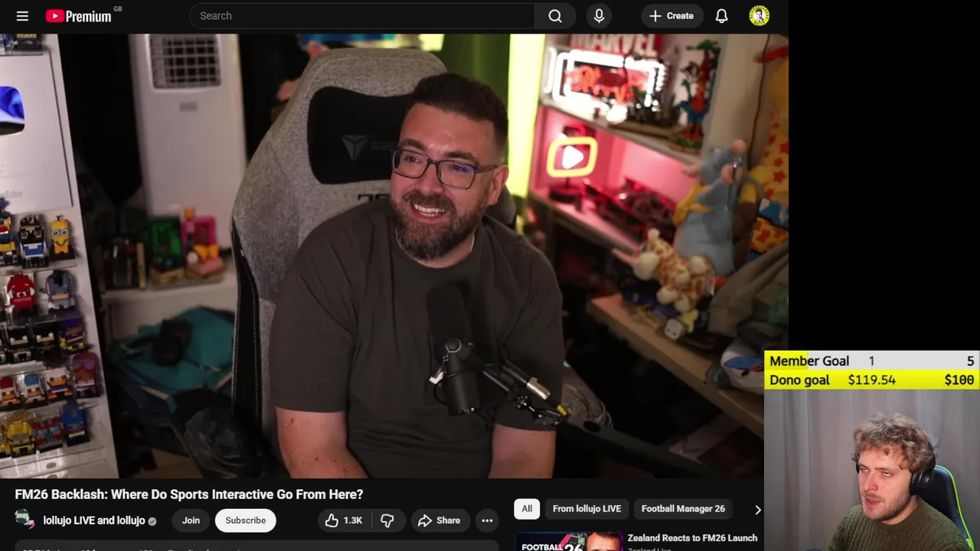Open lollujo channel avatar
The height and width of the screenshot is (551, 980).
[24, 520]
